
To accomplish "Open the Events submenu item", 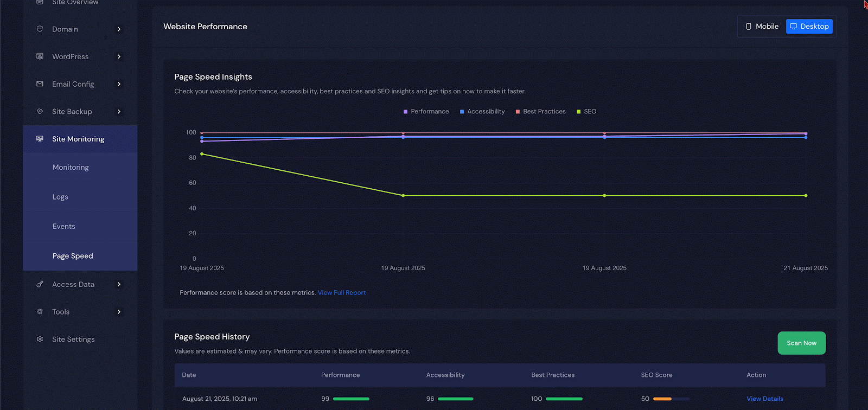I will click(x=64, y=227).
